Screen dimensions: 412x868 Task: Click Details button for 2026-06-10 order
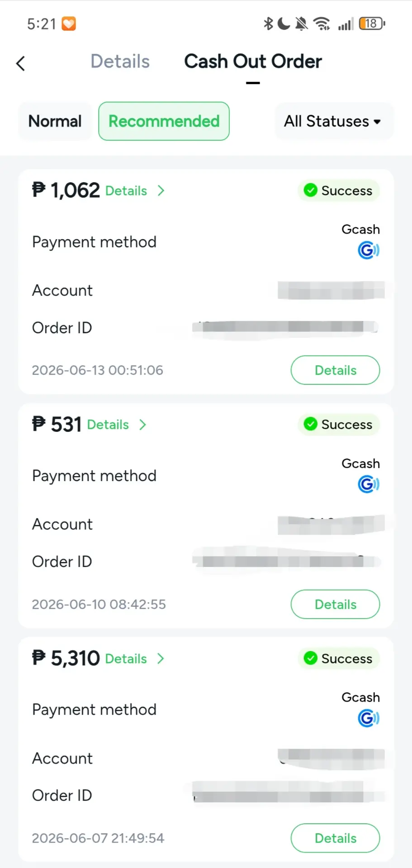click(335, 604)
